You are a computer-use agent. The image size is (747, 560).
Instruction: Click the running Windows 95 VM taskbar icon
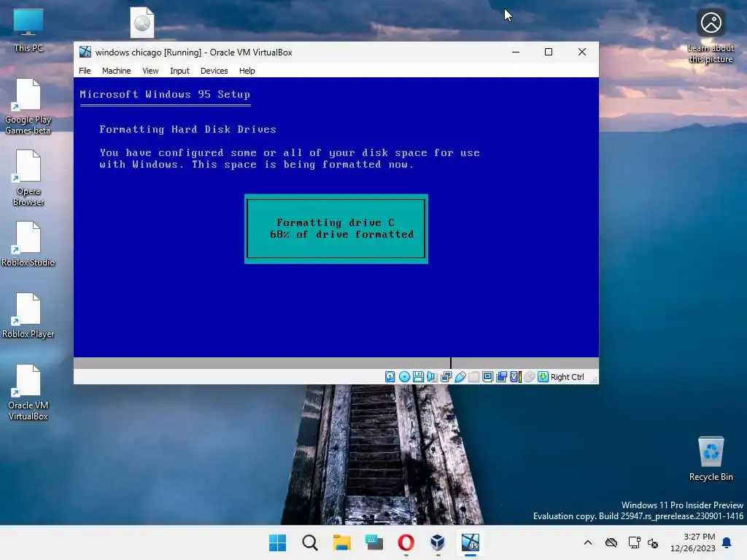tap(471, 542)
